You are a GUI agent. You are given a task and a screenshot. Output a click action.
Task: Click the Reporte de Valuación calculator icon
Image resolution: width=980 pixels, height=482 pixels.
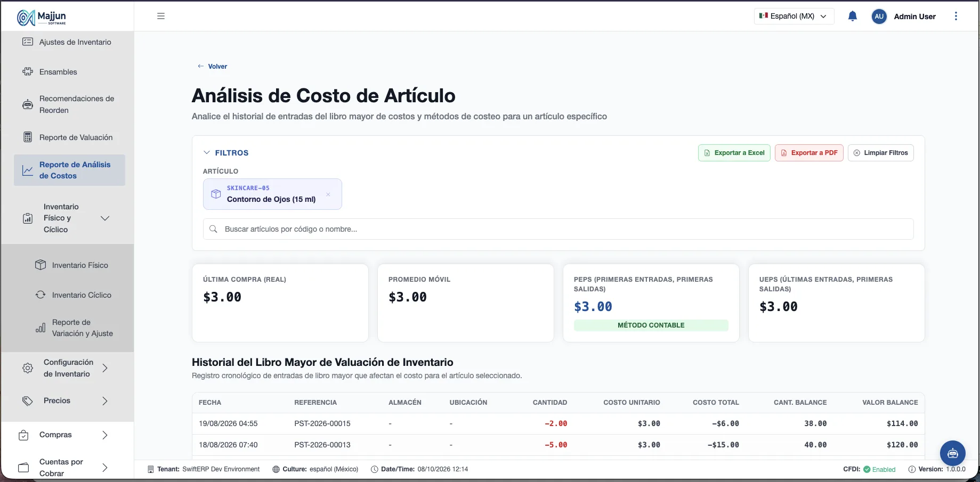tap(28, 137)
